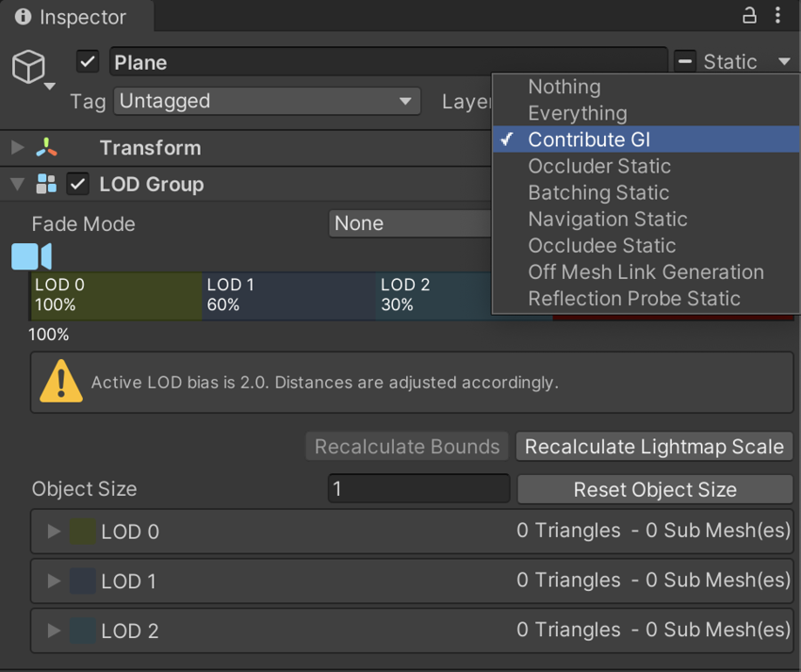Disable the LOD Group component checkbox
Screen dimensions: 801x672
(x=78, y=184)
